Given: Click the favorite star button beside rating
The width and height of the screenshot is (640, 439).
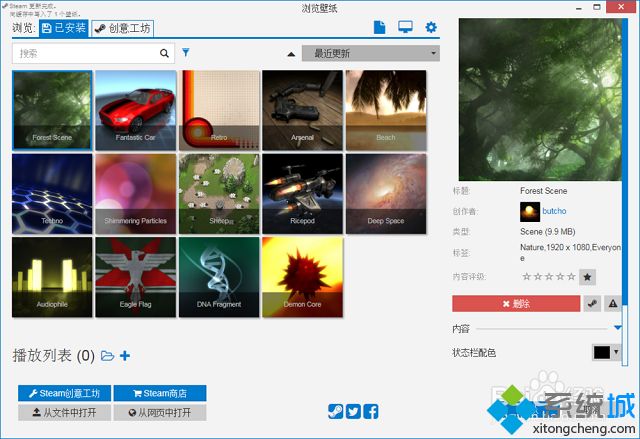Looking at the screenshot, I should pyautogui.click(x=587, y=277).
